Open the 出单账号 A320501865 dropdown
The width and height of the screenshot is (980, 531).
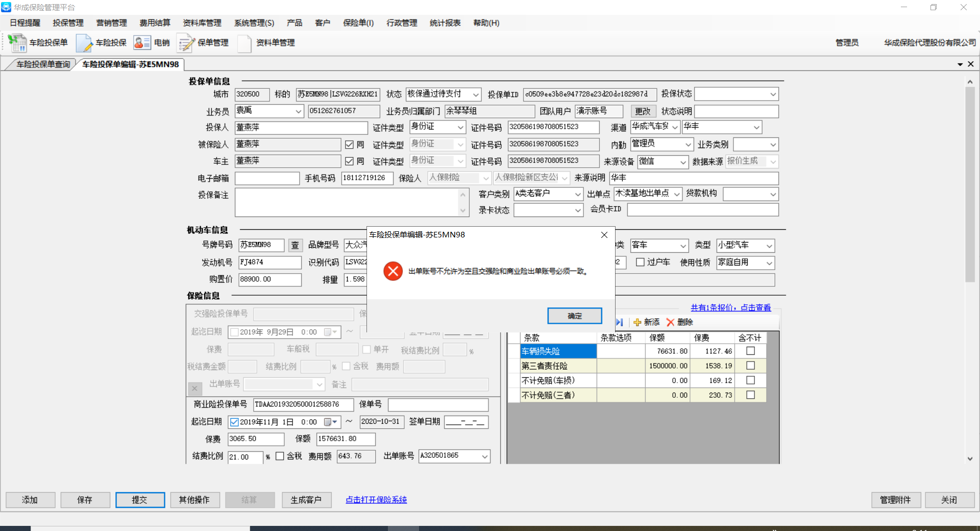click(484, 456)
